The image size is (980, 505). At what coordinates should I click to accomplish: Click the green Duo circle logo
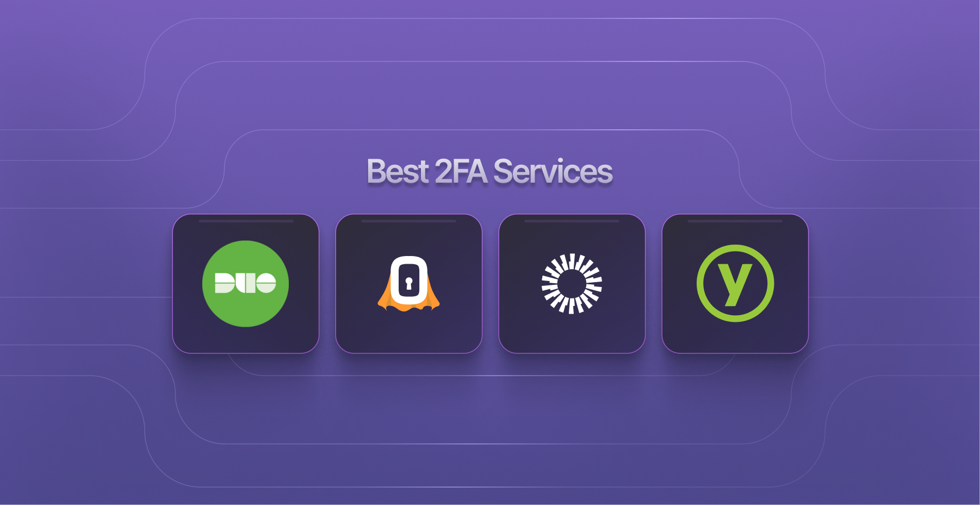tap(245, 284)
